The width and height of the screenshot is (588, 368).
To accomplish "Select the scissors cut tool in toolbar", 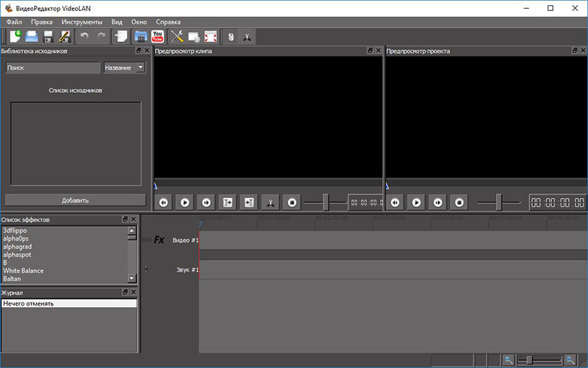I will tap(247, 37).
